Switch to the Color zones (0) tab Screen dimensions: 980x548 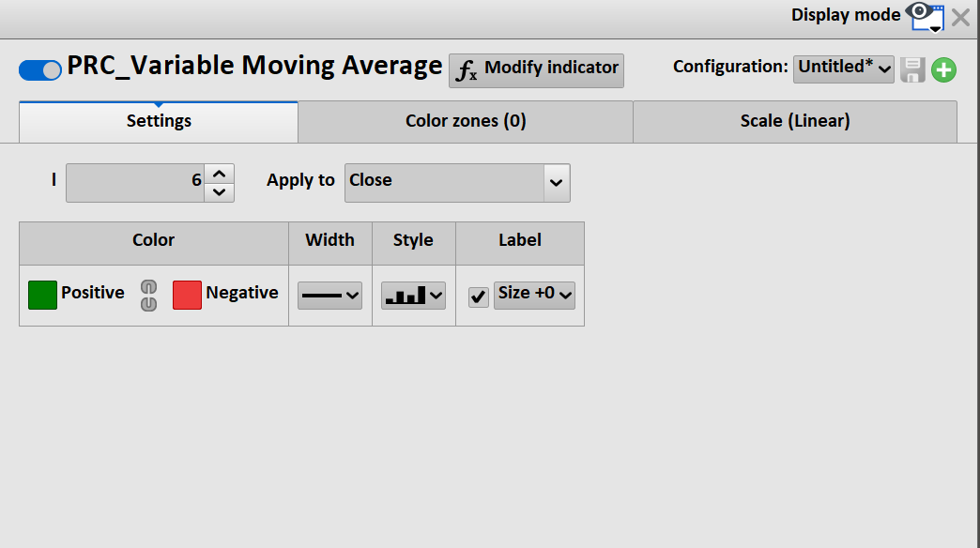pyautogui.click(x=465, y=121)
